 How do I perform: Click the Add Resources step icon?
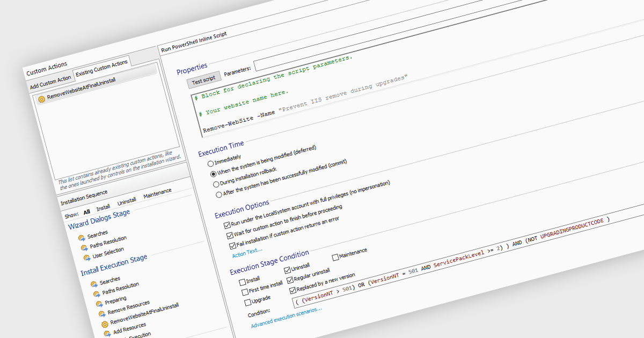[107, 333]
